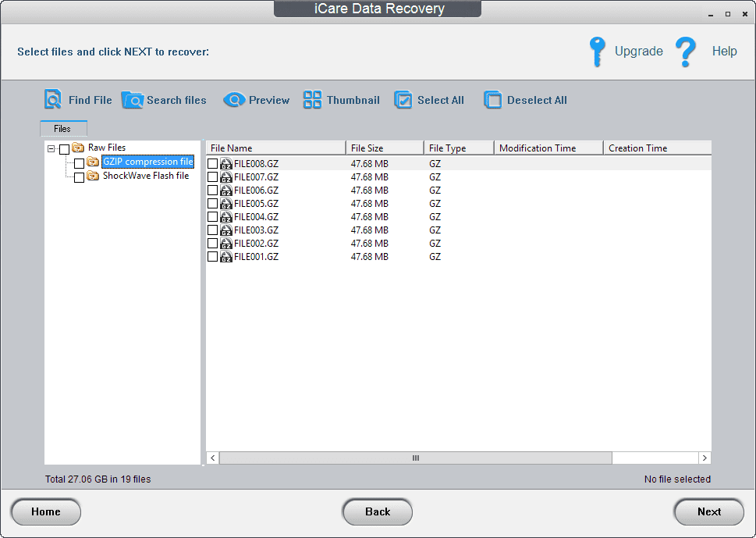This screenshot has width=756, height=538.
Task: Click the Preview eye icon
Action: (x=234, y=100)
